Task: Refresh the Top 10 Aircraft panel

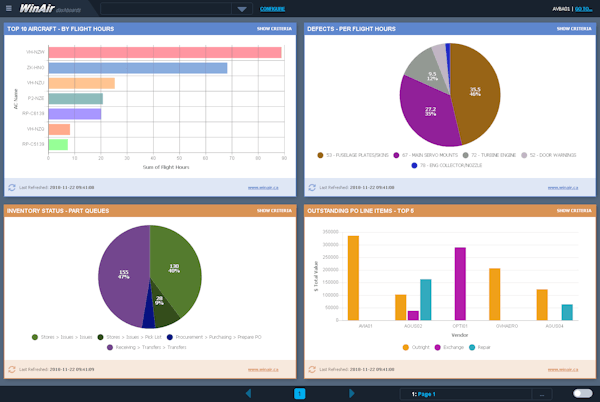Action: coord(11,187)
